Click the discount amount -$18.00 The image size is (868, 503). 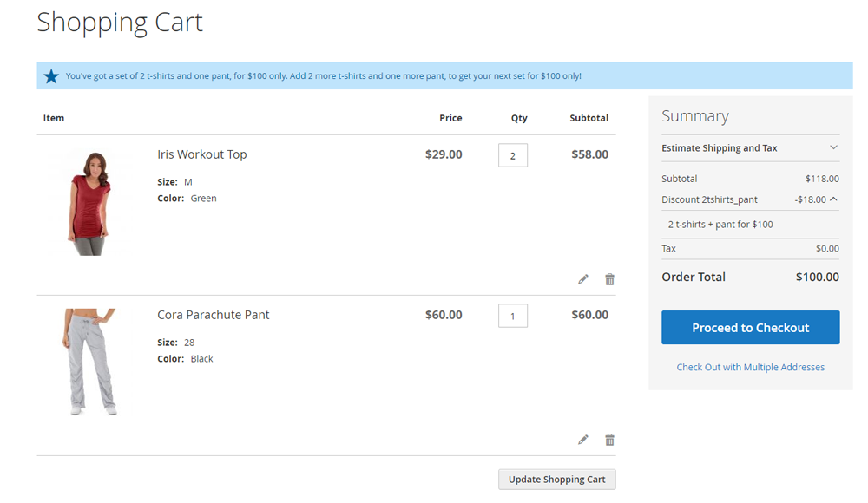coord(811,199)
